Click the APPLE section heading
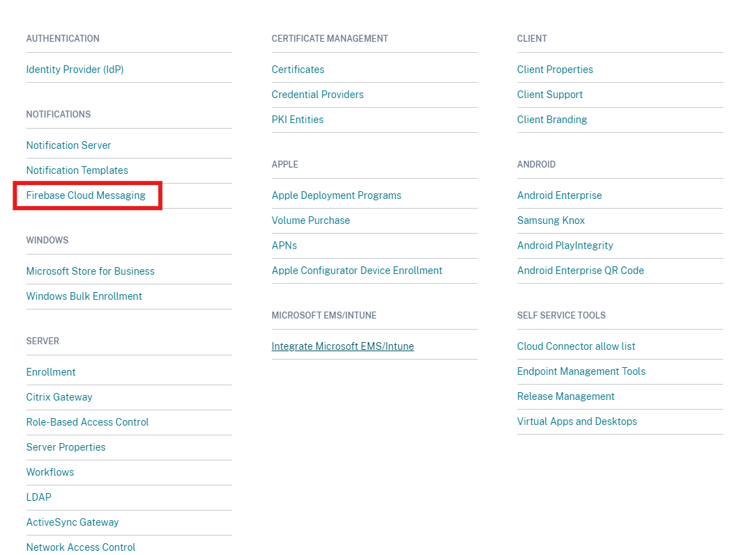Image resolution: width=756 pixels, height=555 pixels. pos(285,164)
